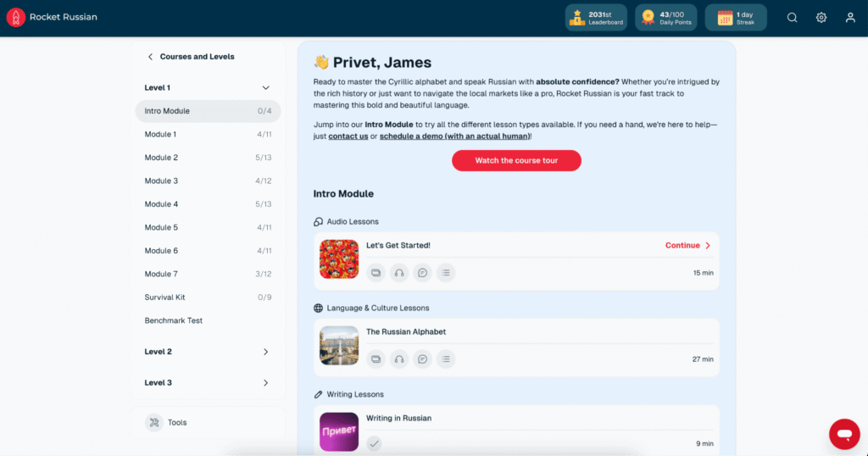Click speech bubble icon for The Russian Alphabet
The width and height of the screenshot is (868, 456).
coord(422,359)
